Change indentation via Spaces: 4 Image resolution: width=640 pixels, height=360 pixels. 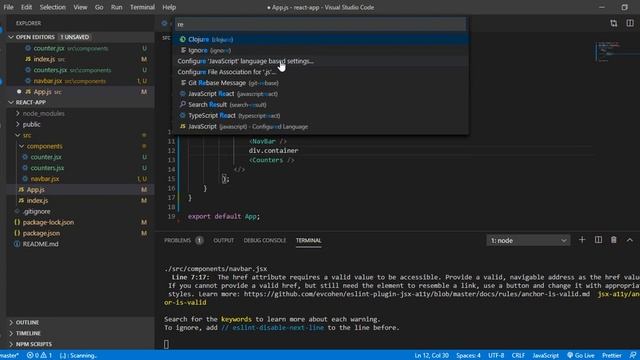pyautogui.click(x=468, y=356)
